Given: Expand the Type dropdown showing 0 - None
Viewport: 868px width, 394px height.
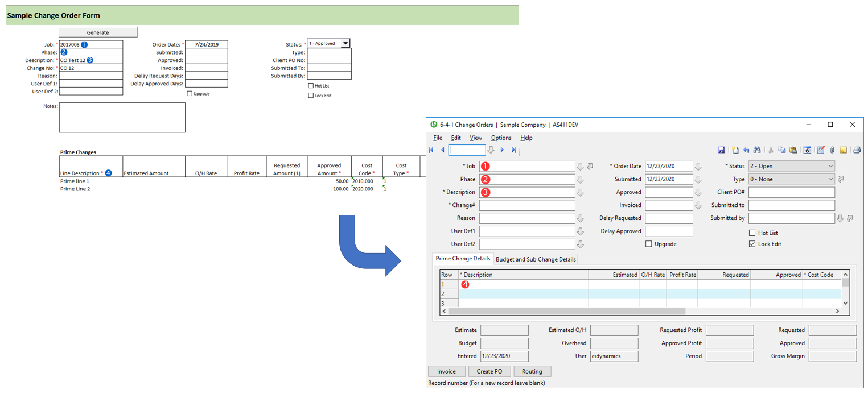Looking at the screenshot, I should click(x=791, y=179).
